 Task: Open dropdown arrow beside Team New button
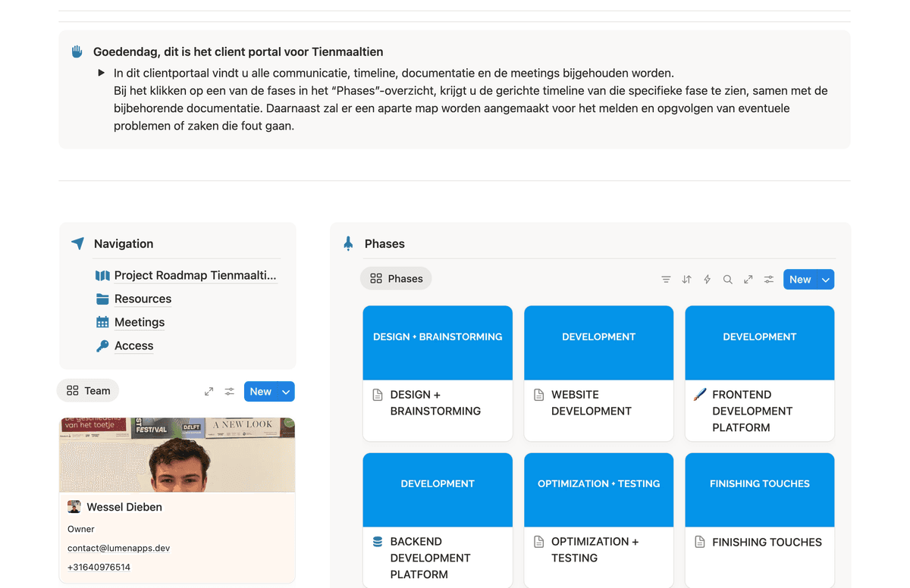click(x=286, y=392)
